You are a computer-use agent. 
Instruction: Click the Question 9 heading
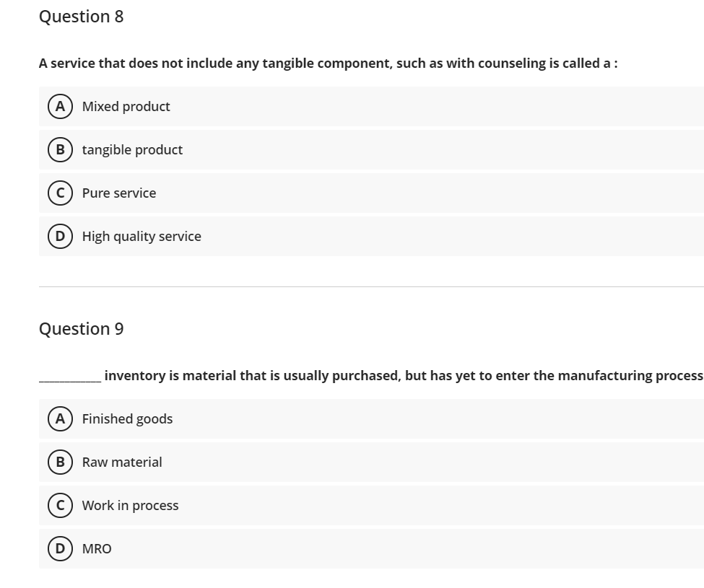pyautogui.click(x=82, y=328)
